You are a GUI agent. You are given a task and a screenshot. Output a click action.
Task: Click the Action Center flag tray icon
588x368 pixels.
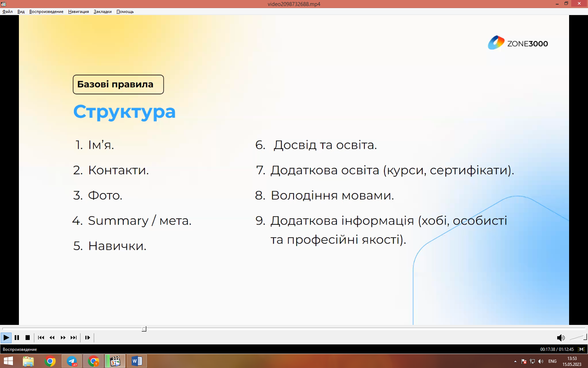524,361
